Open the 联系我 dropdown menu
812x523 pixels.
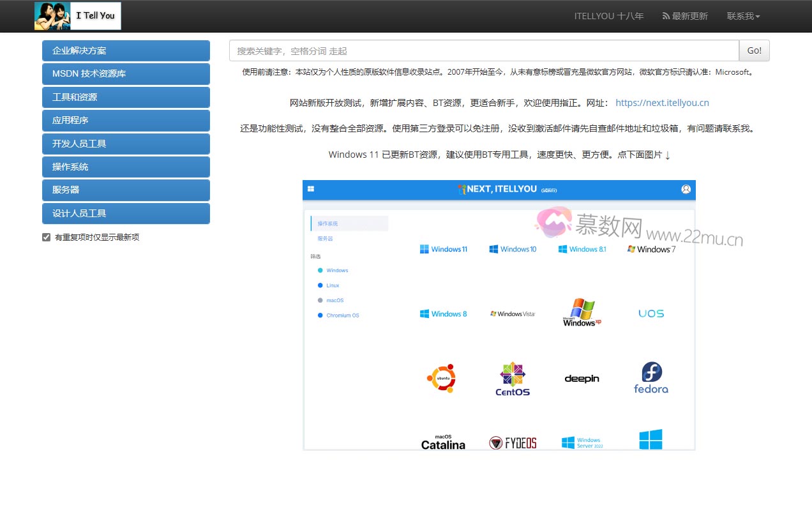click(742, 16)
